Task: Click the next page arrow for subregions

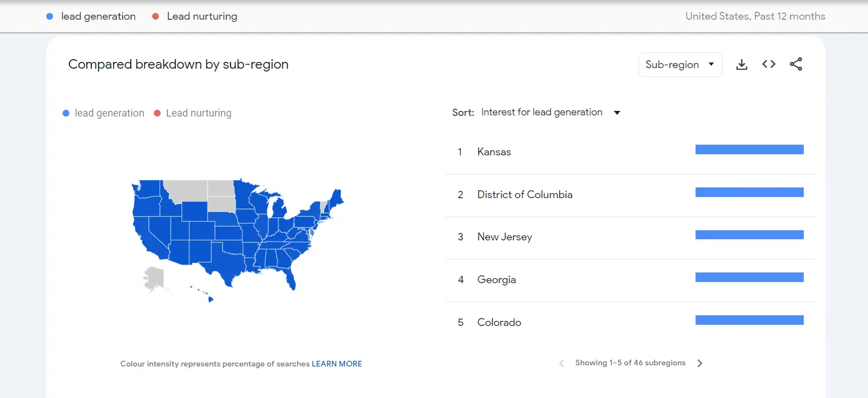Action: click(x=699, y=363)
